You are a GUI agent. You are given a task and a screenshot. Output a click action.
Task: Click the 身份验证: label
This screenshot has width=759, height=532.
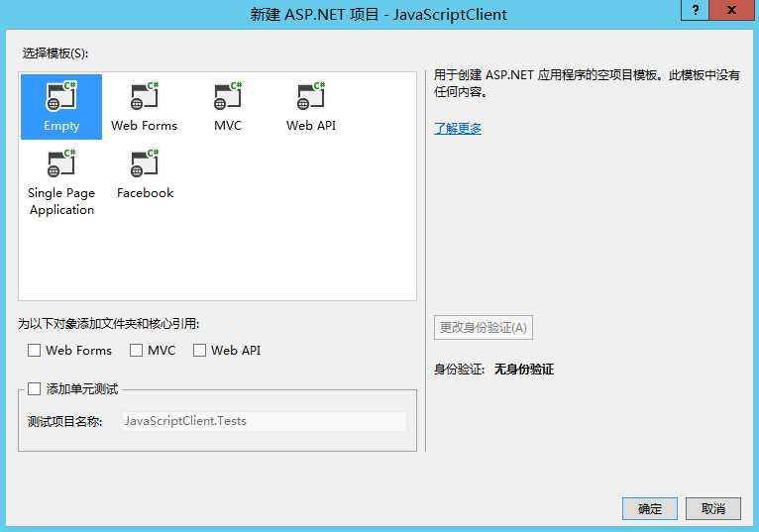tap(459, 370)
